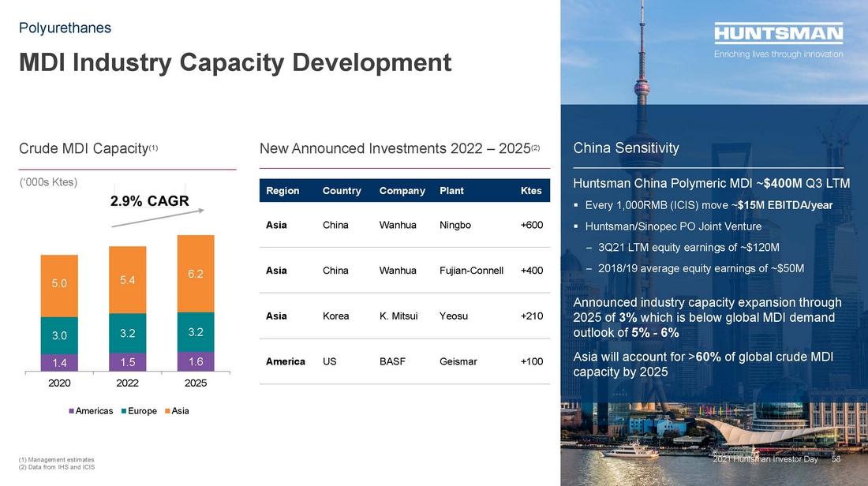Select the 2022 Americas segment '1.5'
The height and width of the screenshot is (486, 868).
pos(127,362)
